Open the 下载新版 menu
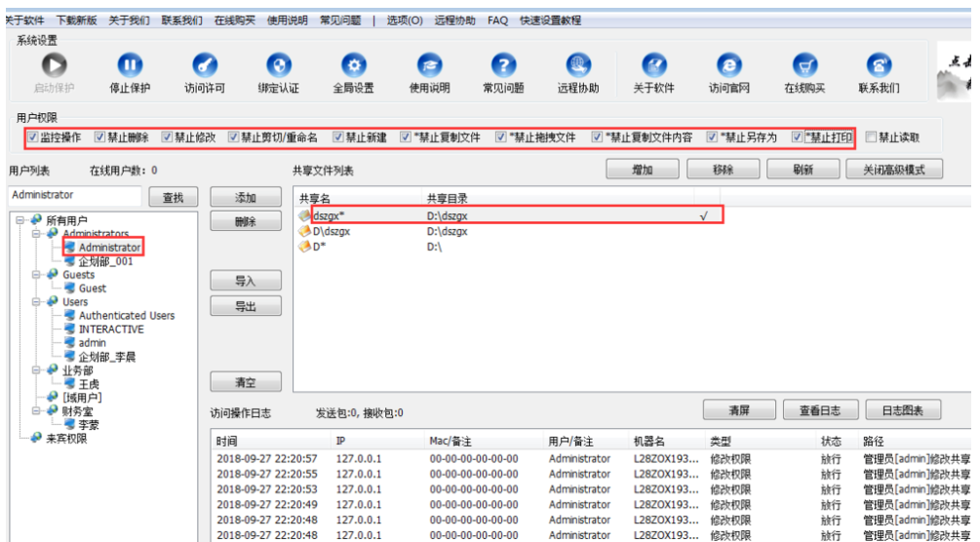Viewport: 980px width, 542px height. coord(76,20)
